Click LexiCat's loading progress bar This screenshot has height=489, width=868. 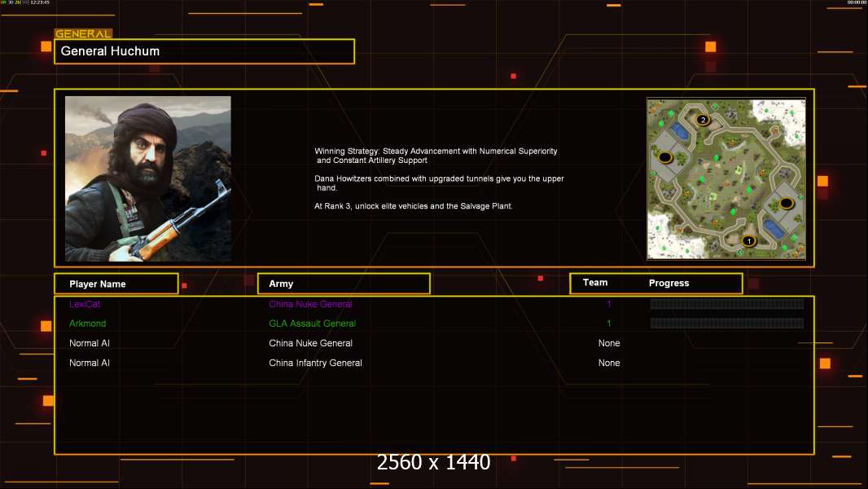click(726, 304)
